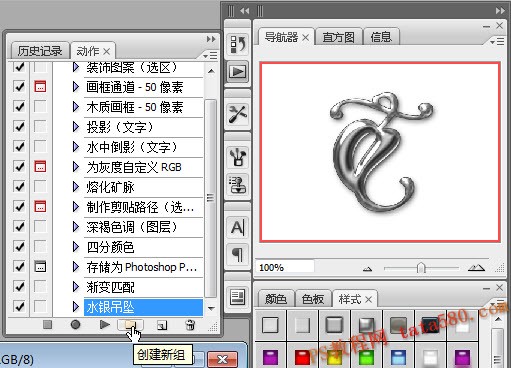Click the actions list scroll down arrow
The height and width of the screenshot is (368, 511).
click(x=211, y=309)
